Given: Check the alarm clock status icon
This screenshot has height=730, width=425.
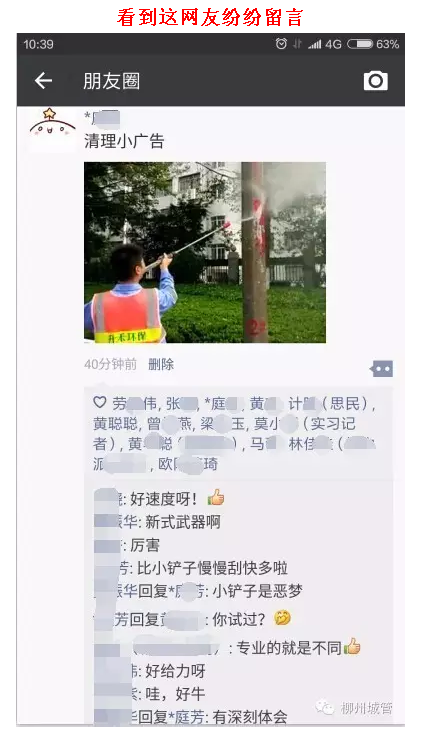Looking at the screenshot, I should click(x=281, y=44).
